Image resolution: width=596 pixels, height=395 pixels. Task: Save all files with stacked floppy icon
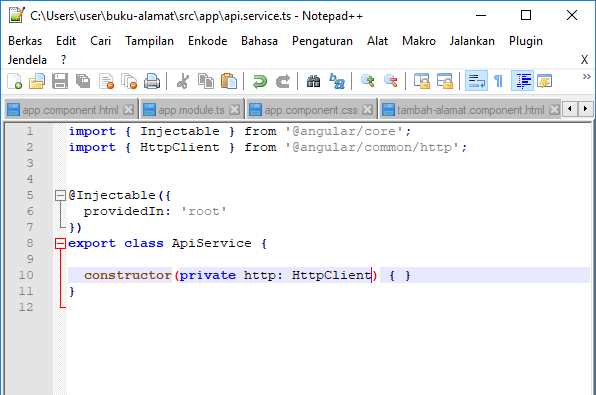(83, 81)
